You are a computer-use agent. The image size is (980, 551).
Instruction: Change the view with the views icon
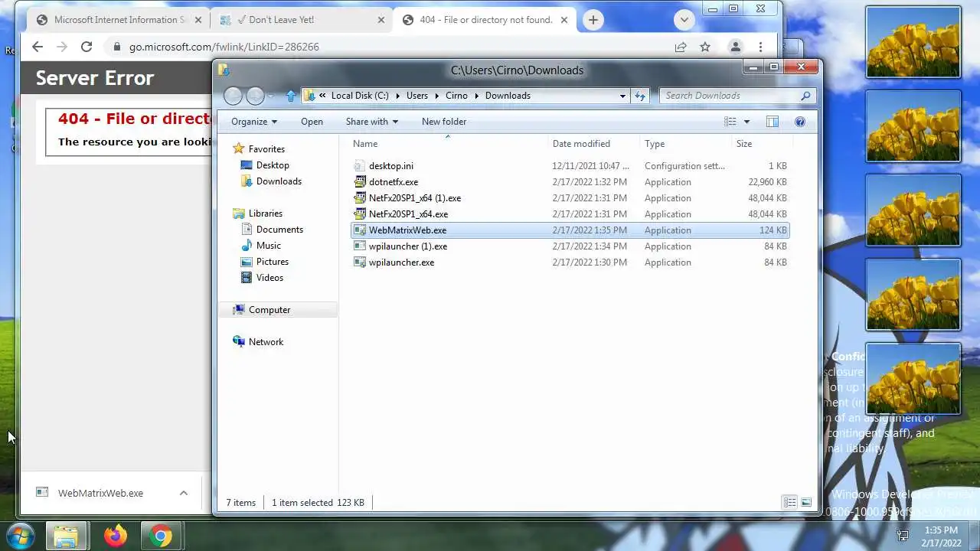[x=730, y=122]
